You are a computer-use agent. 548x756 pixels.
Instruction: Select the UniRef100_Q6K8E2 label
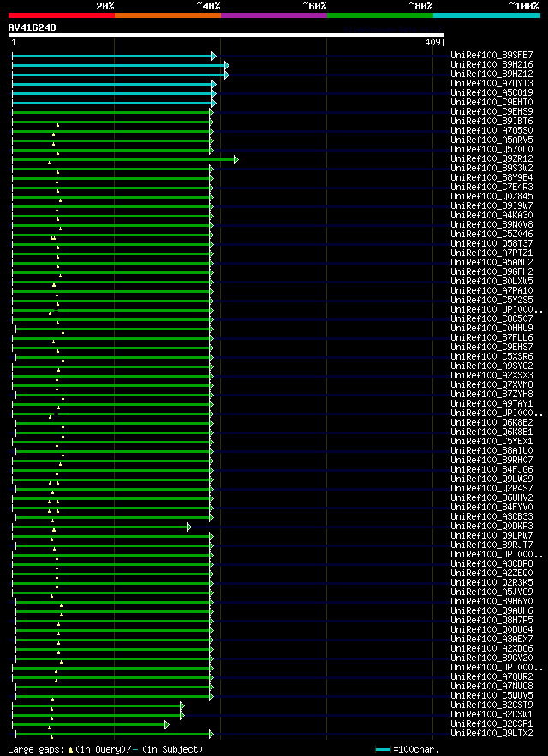click(x=491, y=422)
